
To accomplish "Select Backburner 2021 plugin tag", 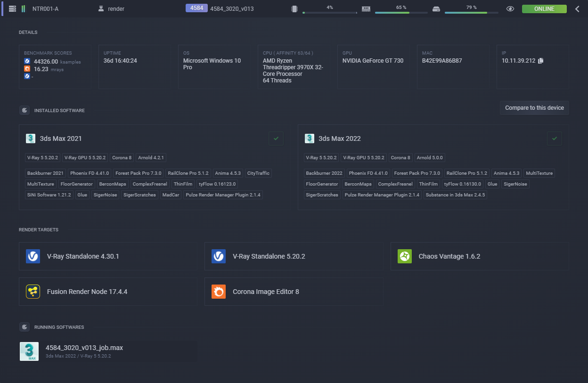I will 45,173.
